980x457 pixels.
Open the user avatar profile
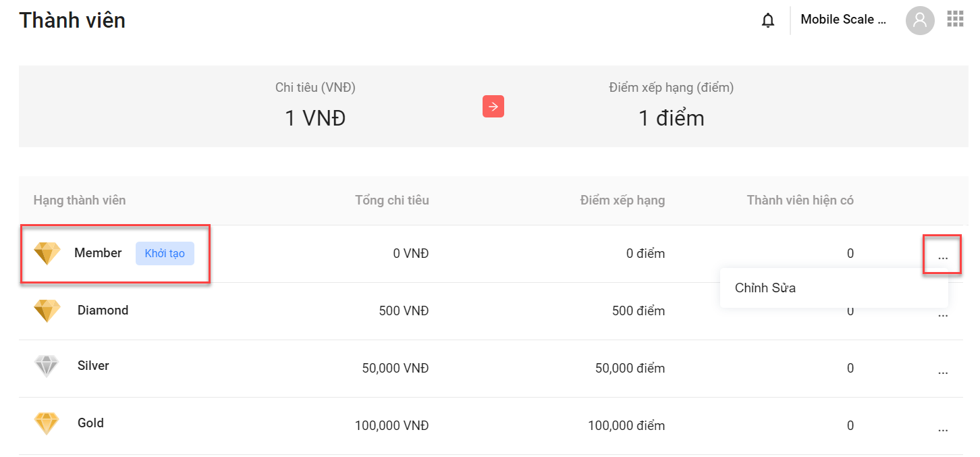point(920,21)
